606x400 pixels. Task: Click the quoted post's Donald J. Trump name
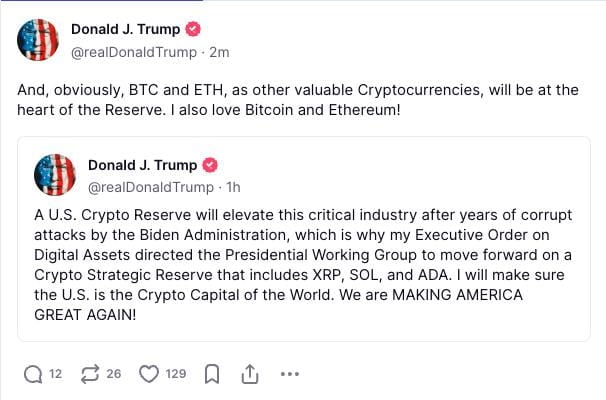tap(143, 165)
